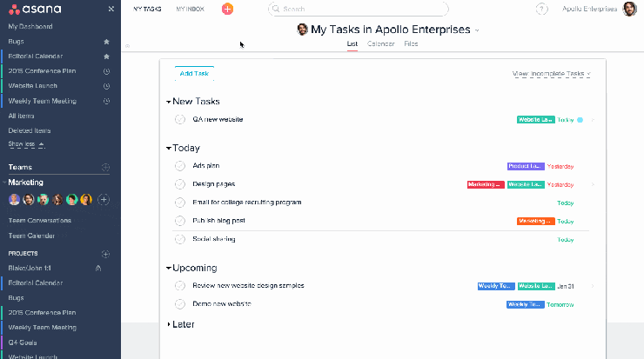Switch to the Calendar tab

[380, 43]
